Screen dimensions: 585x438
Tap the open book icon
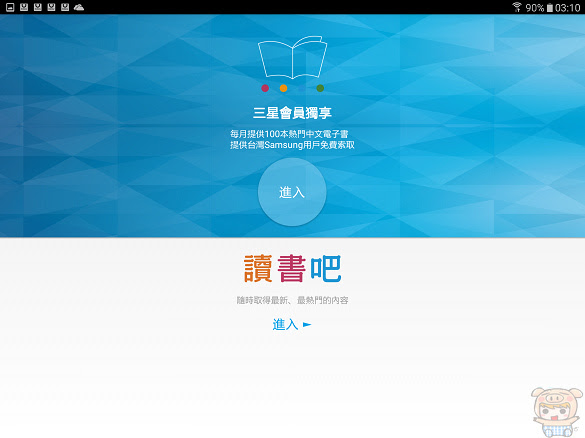[292, 57]
